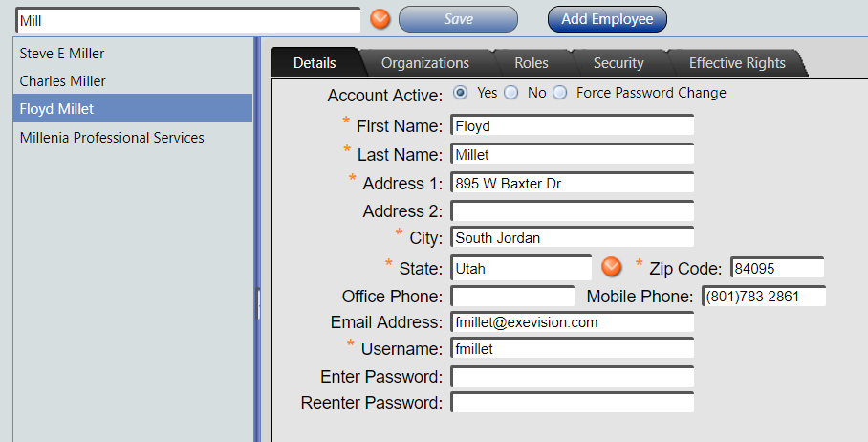Switch to the Organizations tab

tap(424, 63)
